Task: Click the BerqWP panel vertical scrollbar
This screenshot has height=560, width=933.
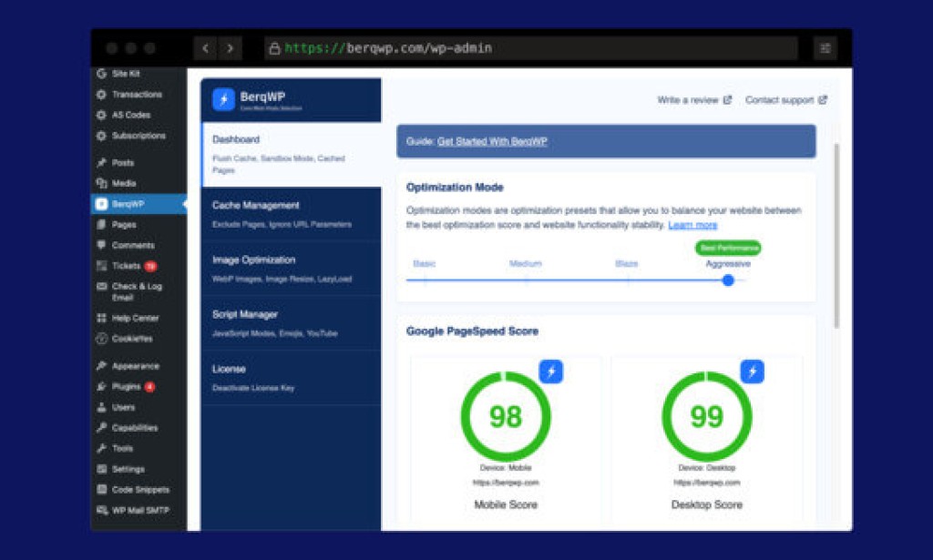Action: click(x=836, y=235)
